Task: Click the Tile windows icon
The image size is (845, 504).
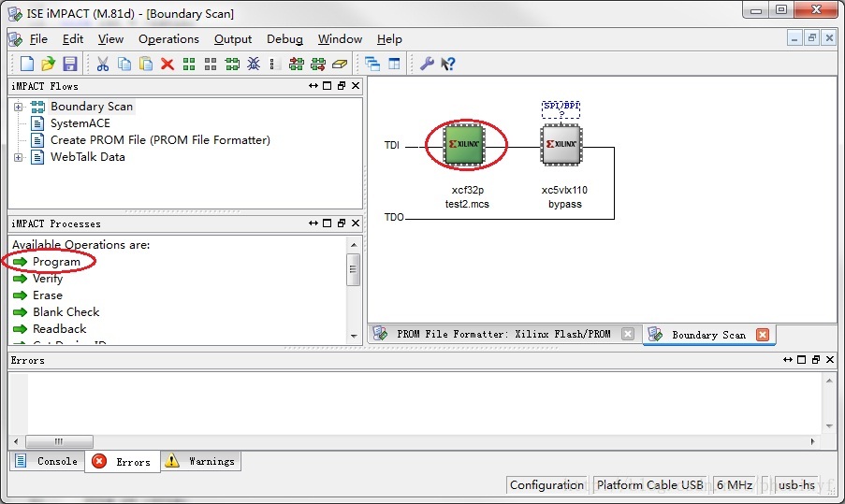Action: [394, 64]
